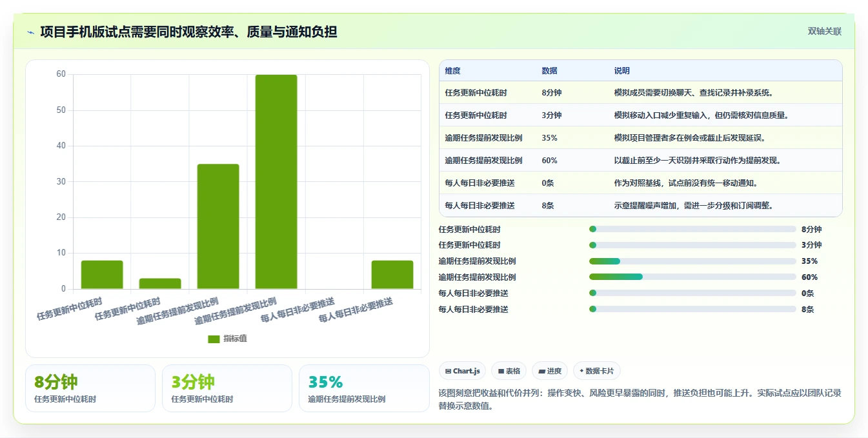
Task: Click the Chart.js chip
Action: 463,371
